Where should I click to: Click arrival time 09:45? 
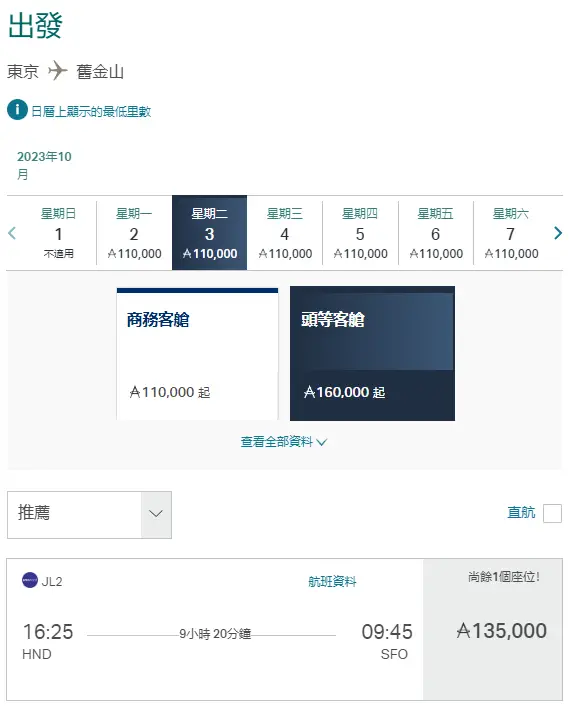point(387,632)
